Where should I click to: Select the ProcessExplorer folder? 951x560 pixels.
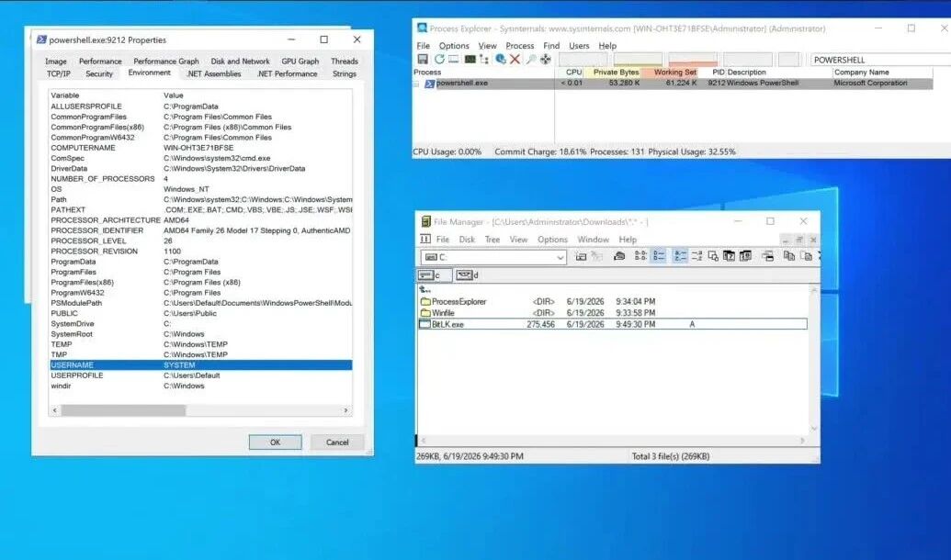tap(452, 301)
